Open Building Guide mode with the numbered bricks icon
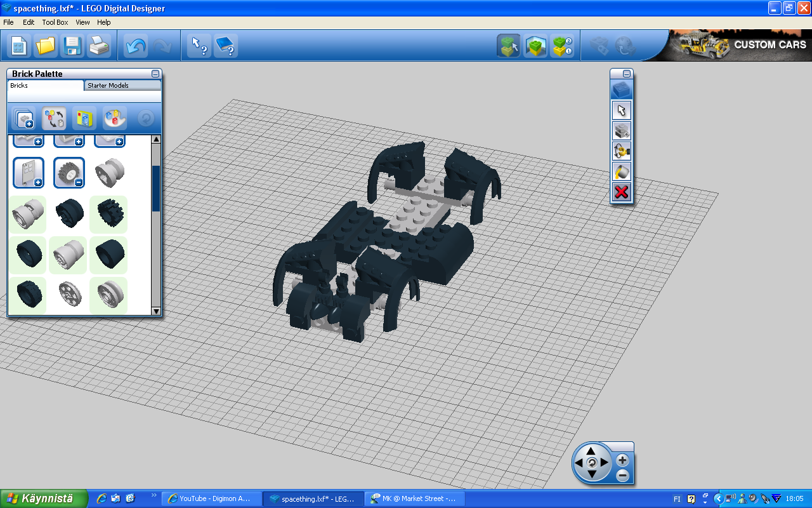812x508 pixels. tap(562, 46)
